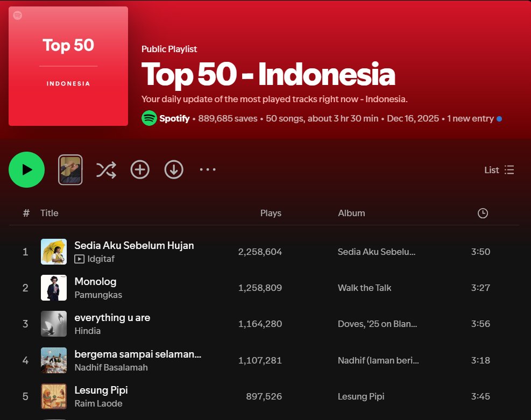
Task: Click track number 1
Action: 25,252
